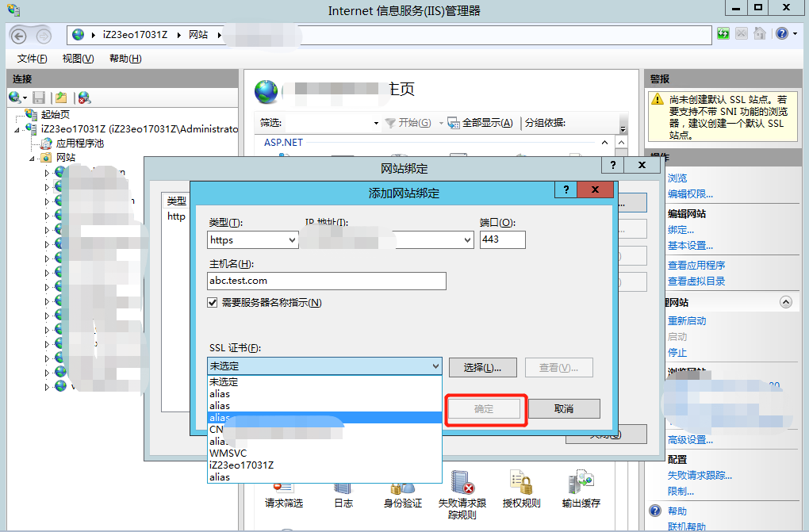Open the blue help icon in the top toolbar

[x=782, y=33]
